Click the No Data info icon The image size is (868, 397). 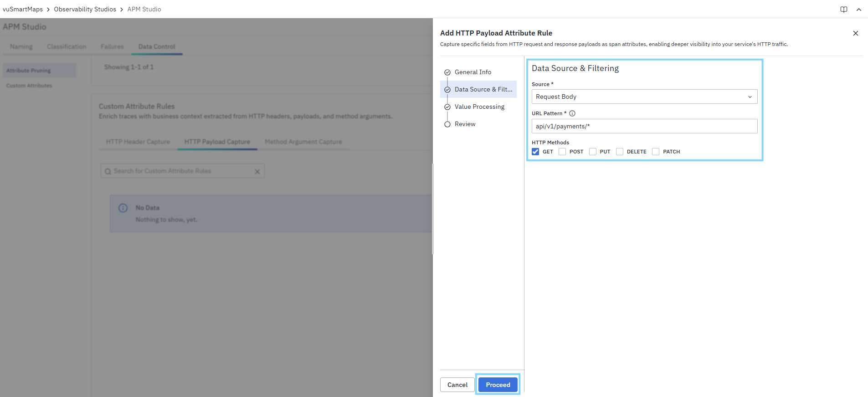(123, 208)
